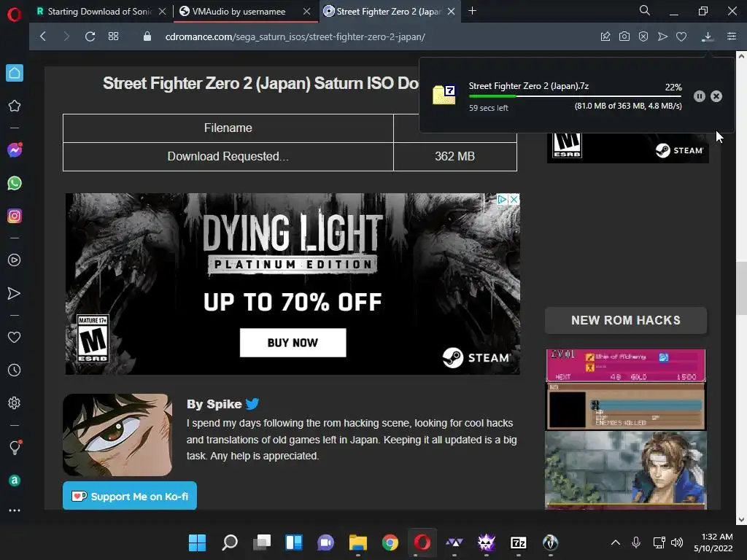Toggle the downloads popup icon

coord(708,36)
